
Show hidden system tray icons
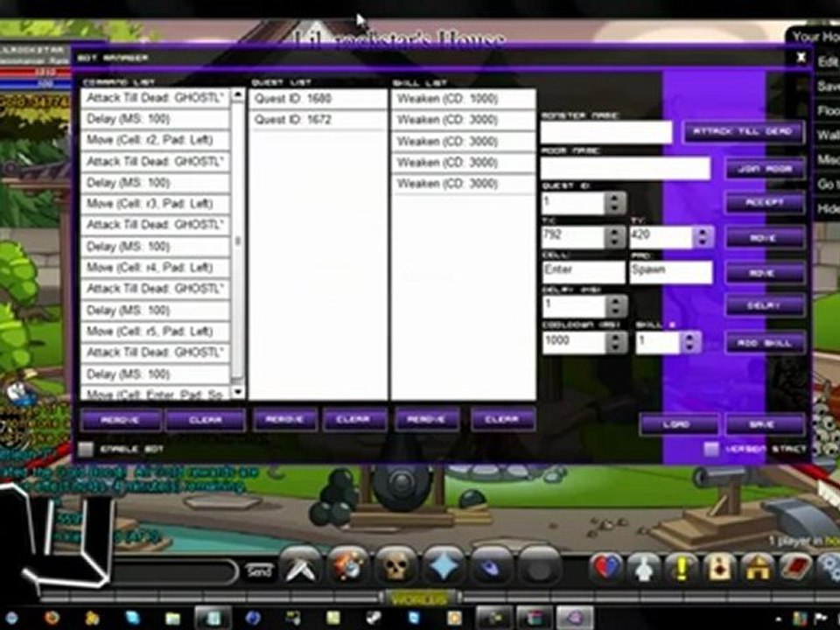point(779,619)
